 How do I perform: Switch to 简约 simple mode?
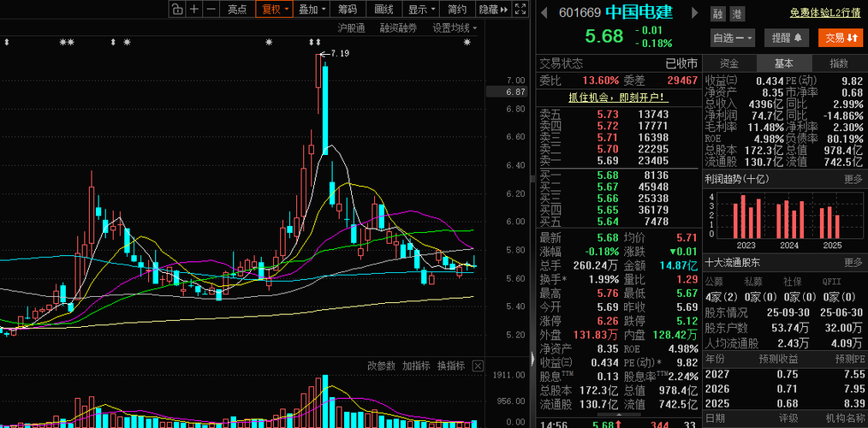(x=457, y=9)
